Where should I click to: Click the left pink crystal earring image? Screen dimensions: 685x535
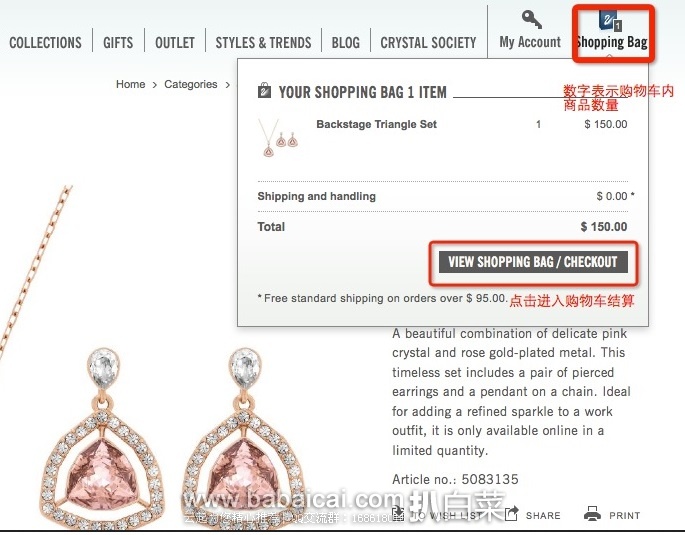[103, 437]
